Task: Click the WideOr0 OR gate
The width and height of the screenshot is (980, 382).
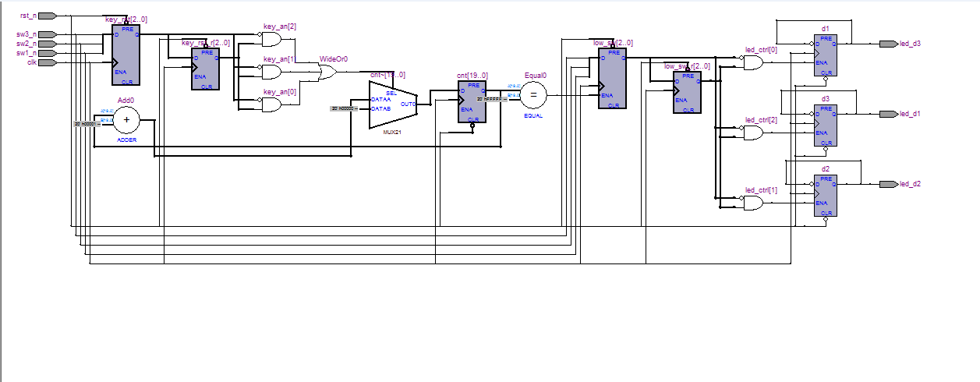Action: [x=327, y=73]
